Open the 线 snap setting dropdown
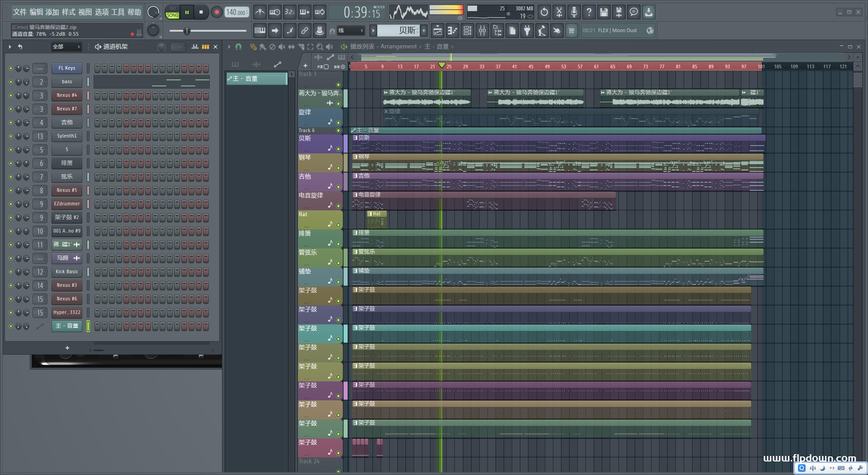The image size is (868, 475). 350,31
